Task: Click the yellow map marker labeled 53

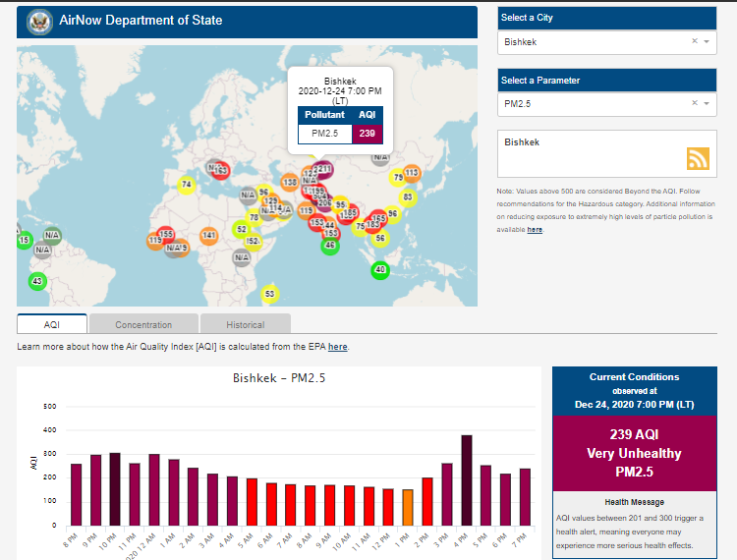Action: coord(271,294)
